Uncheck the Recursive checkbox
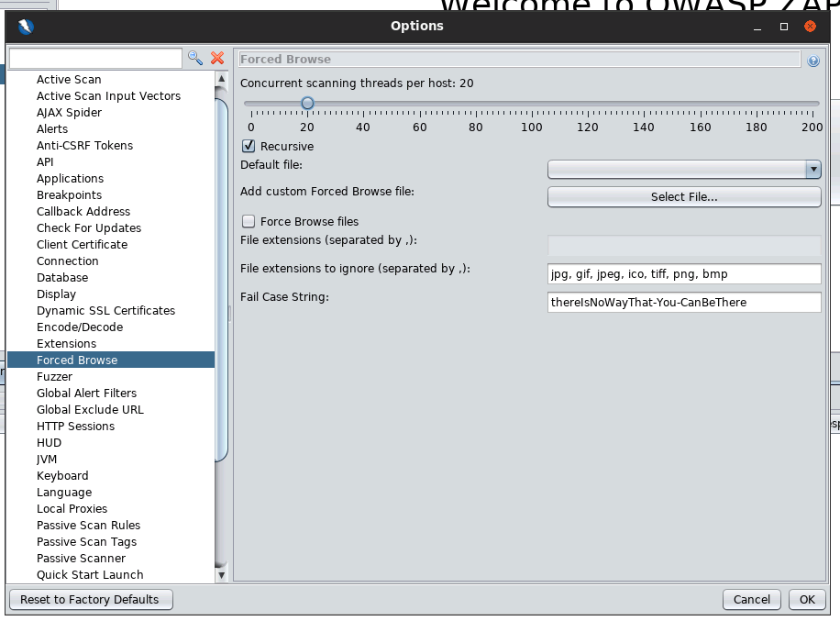840x621 pixels. click(249, 146)
